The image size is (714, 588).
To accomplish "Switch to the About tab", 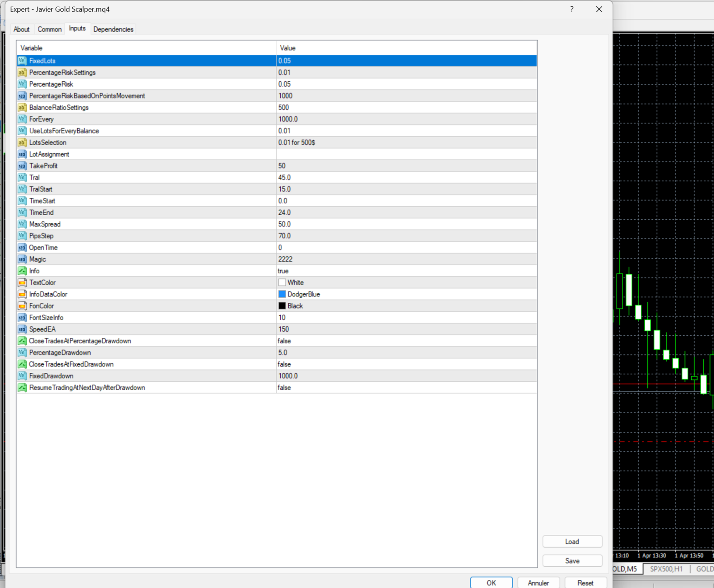I will point(21,29).
